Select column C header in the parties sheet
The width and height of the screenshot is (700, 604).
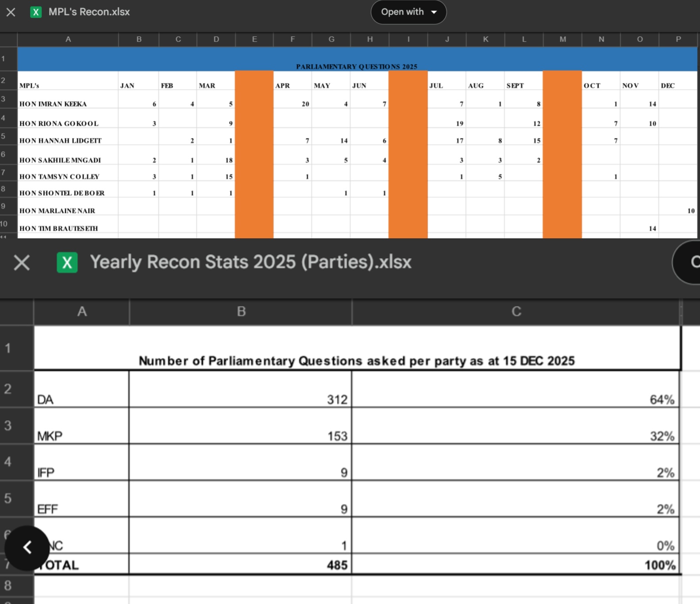coord(516,312)
